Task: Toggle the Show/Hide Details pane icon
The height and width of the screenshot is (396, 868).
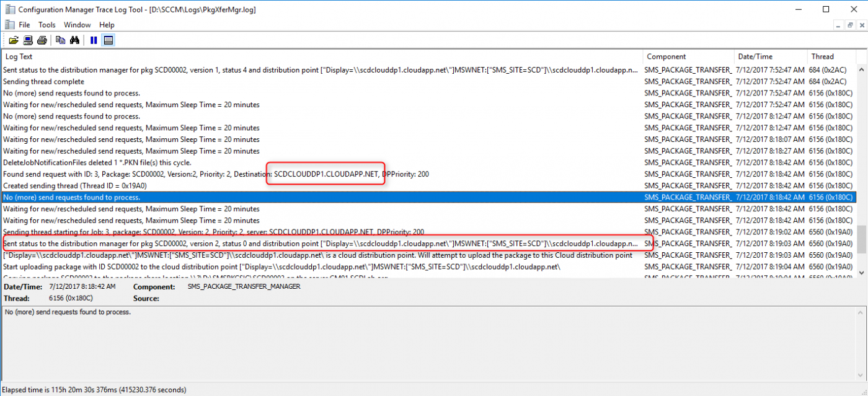Action: coord(108,40)
